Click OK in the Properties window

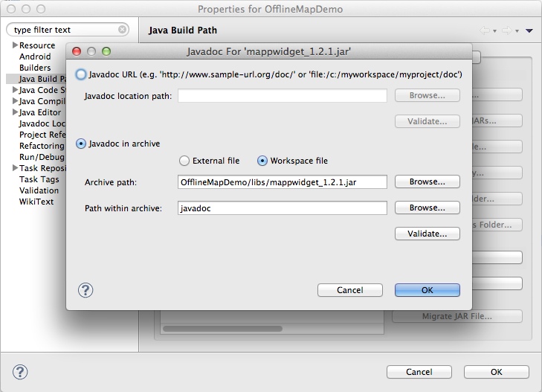[x=497, y=372]
